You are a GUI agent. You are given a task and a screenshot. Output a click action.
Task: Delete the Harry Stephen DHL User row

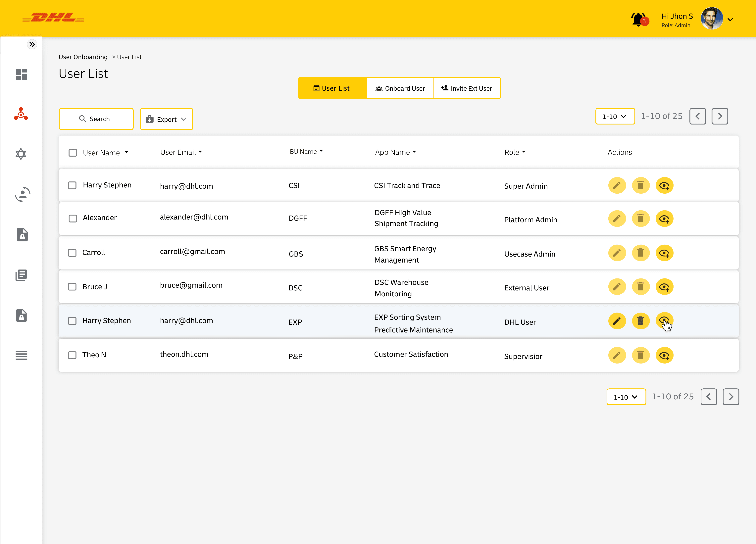point(641,321)
